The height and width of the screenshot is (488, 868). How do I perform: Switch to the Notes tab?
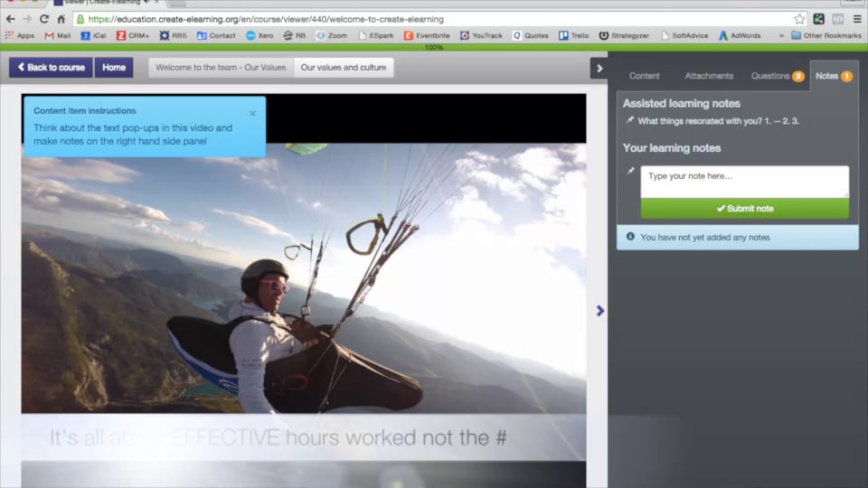coord(834,76)
